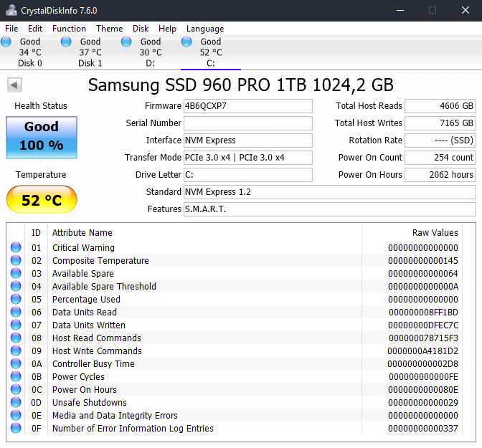
Task: Click raw value 000000008FF1BD
Action: [423, 313]
